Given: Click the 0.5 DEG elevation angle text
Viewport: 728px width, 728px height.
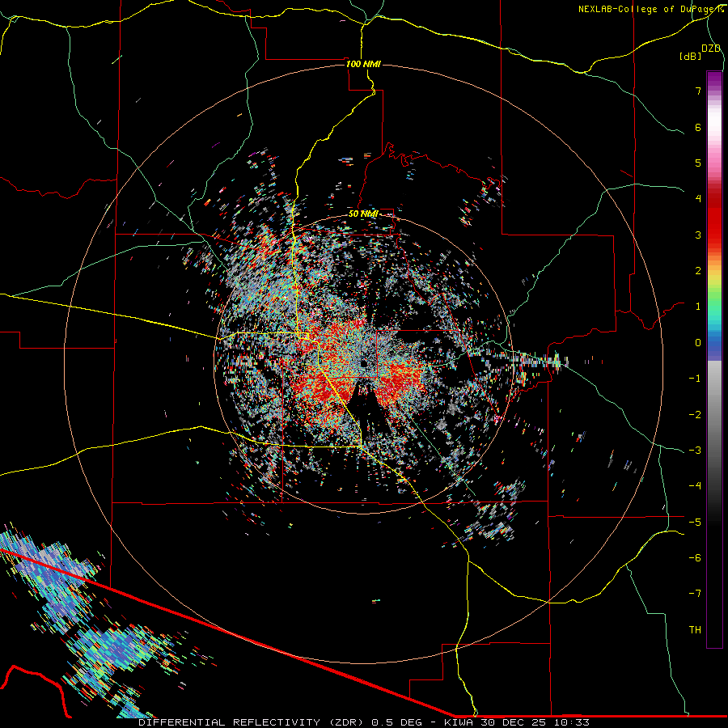Looking at the screenshot, I should pyautogui.click(x=396, y=722).
